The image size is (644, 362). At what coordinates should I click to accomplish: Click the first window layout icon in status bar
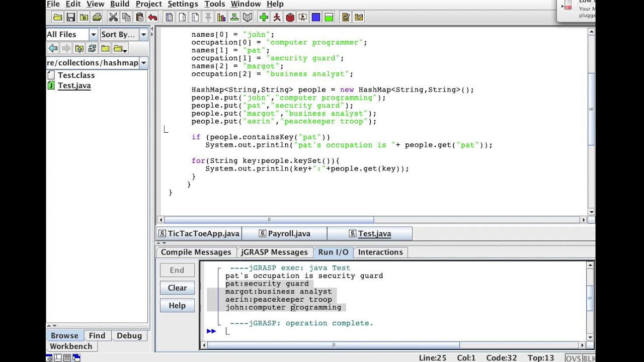coord(49,358)
